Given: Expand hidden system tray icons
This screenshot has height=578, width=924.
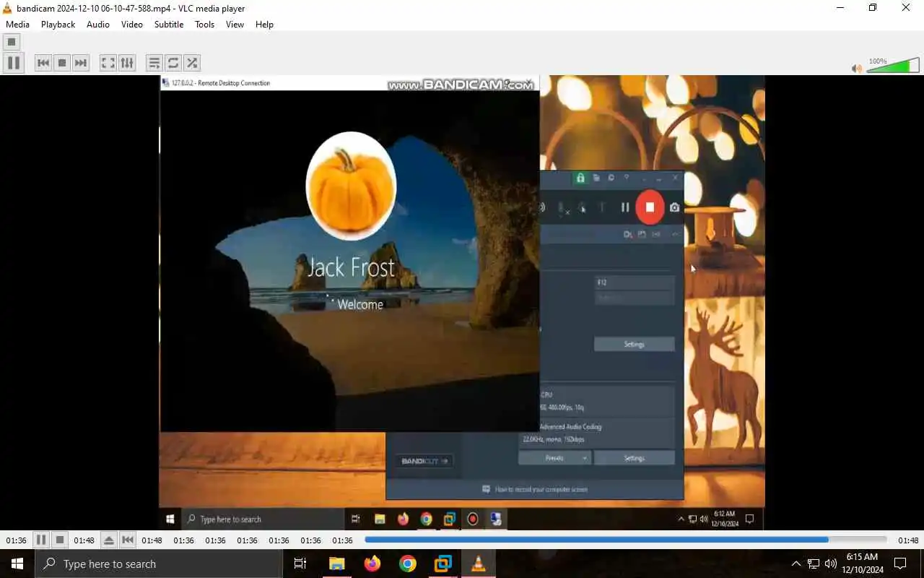Looking at the screenshot, I should point(796,564).
